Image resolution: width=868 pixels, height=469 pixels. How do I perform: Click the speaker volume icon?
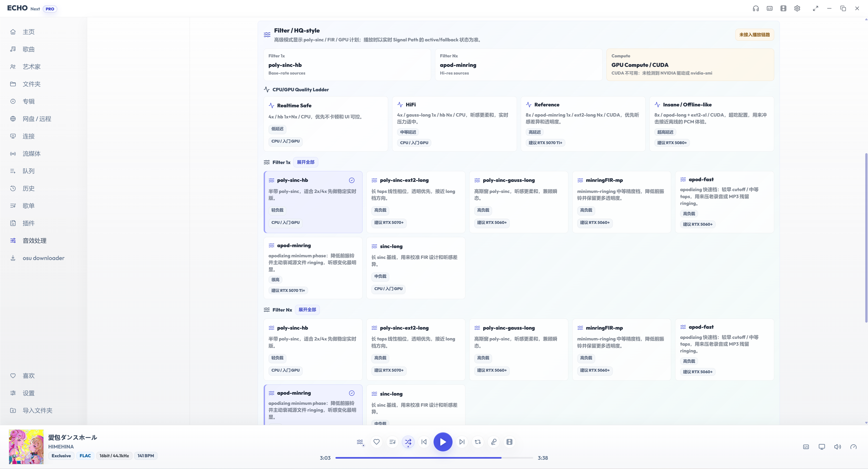coord(838,447)
